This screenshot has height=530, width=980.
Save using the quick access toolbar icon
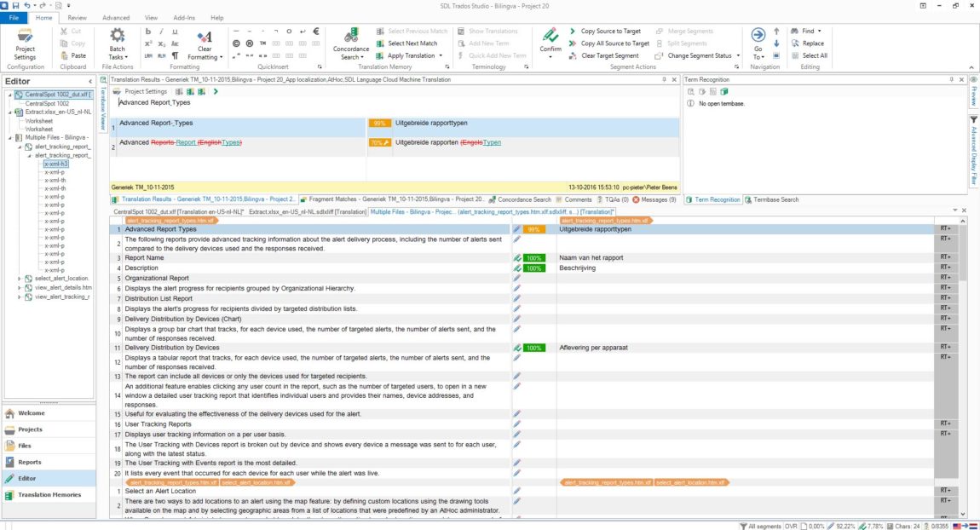(x=15, y=6)
